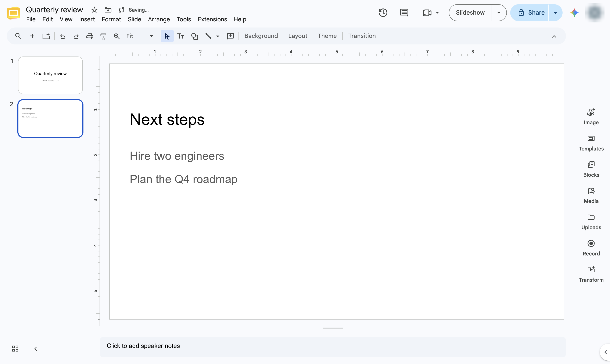Click the Theme button

point(327,36)
